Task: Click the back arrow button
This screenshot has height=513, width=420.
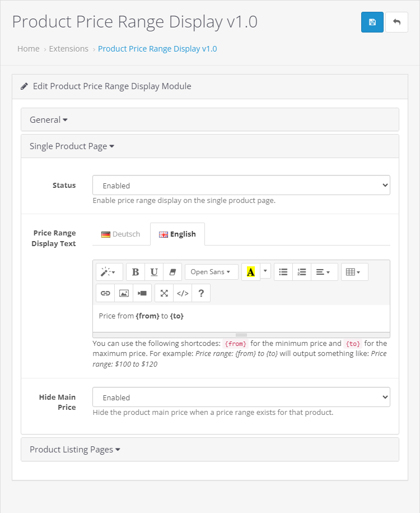Action: point(396,22)
